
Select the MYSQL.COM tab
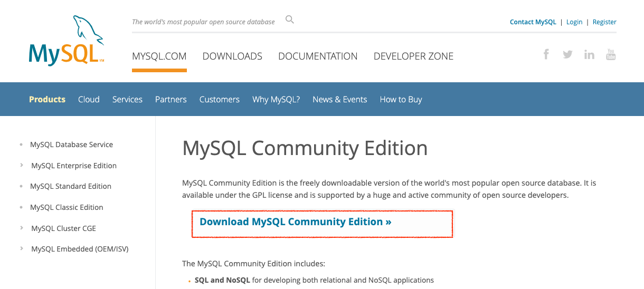point(159,56)
